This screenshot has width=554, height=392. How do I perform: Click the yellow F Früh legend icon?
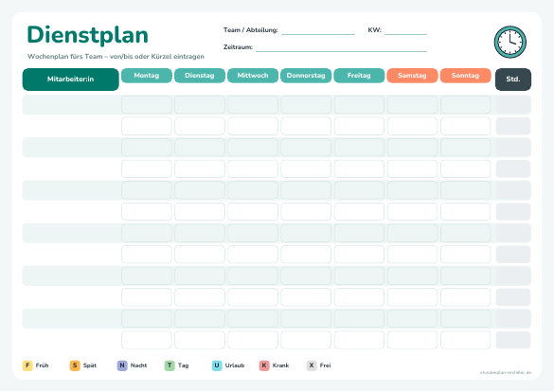pyautogui.click(x=27, y=365)
